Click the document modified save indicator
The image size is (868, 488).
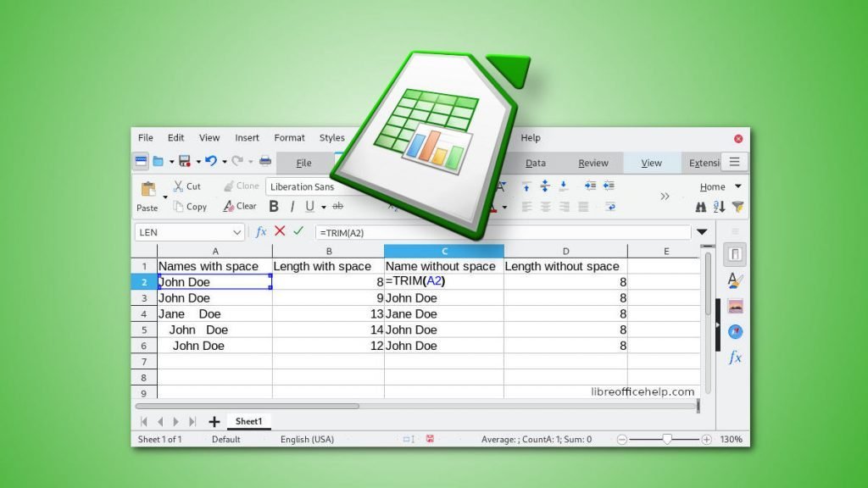coord(430,439)
